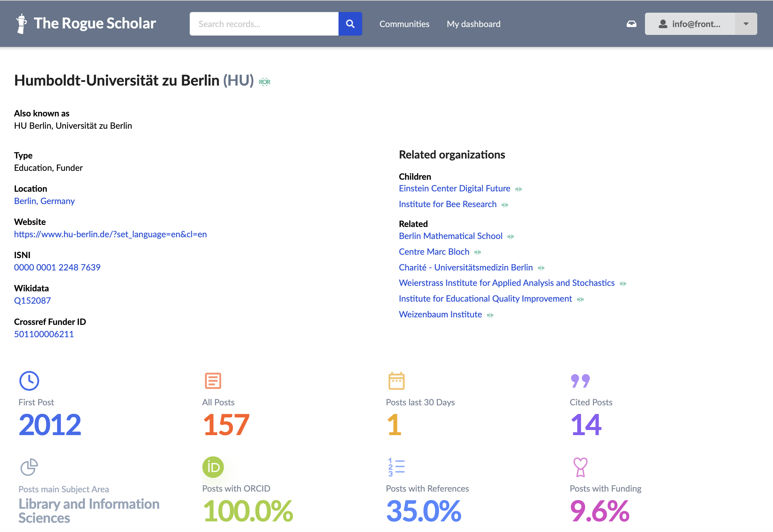Viewport: 773px width, 532px height.
Task: Open ISNI 0000 0001 2248 7639 link
Action: 57,267
